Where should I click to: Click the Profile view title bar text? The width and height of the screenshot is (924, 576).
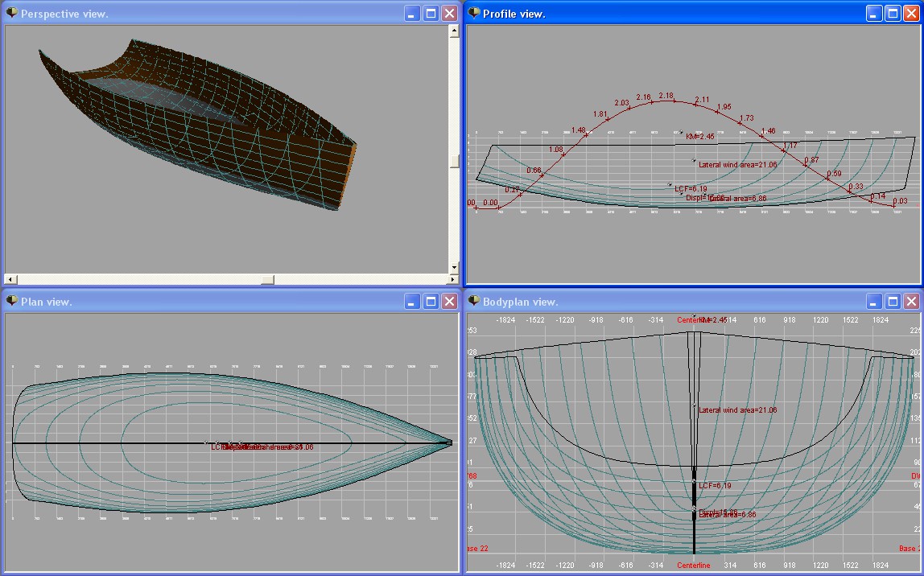(x=514, y=14)
